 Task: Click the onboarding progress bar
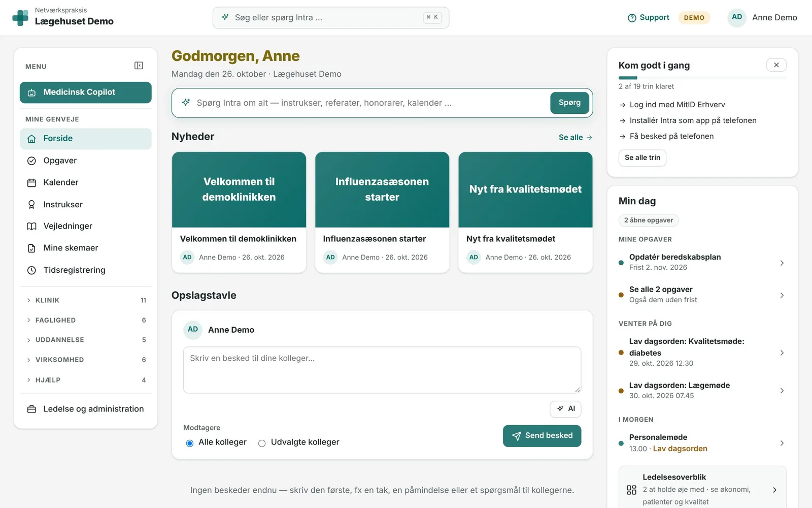[x=702, y=78]
